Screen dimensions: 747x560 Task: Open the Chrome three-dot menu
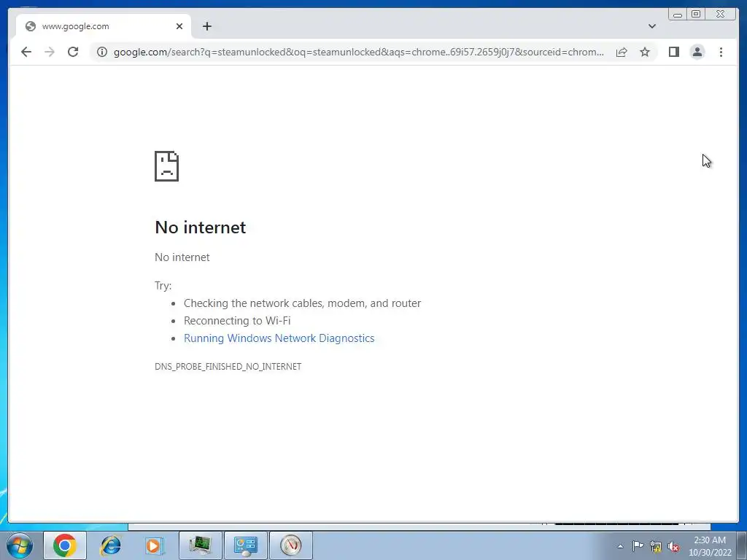point(721,52)
